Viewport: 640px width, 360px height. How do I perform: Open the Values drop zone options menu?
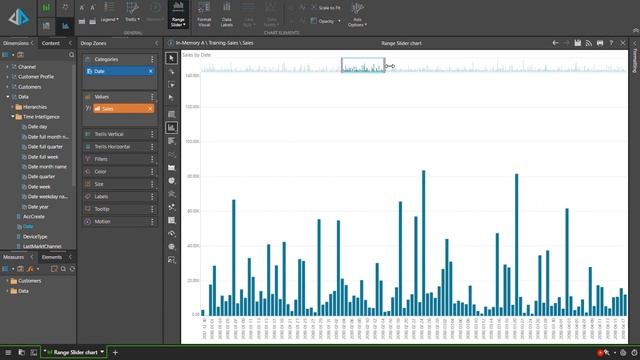pos(152,97)
